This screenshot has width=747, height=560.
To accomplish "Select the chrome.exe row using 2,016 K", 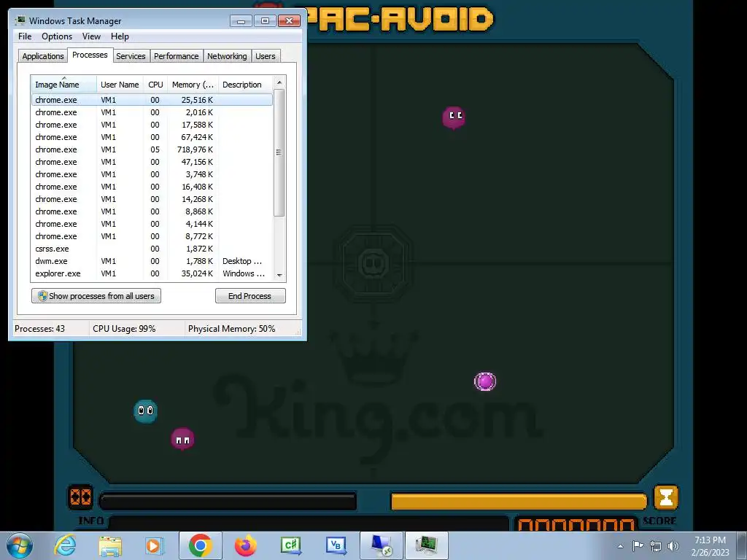I will 152,112.
